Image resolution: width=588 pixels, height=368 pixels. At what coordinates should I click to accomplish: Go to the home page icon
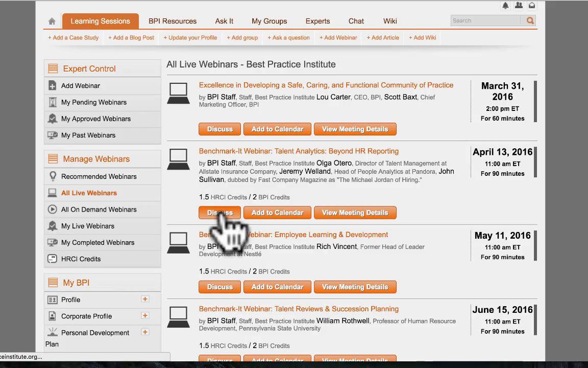point(52,21)
